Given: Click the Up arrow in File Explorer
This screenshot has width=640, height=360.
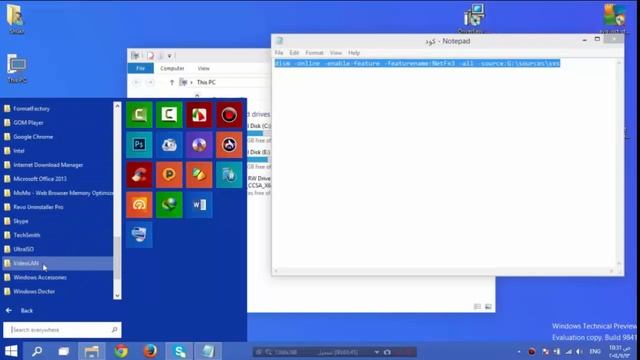Looking at the screenshot, I should point(172,82).
